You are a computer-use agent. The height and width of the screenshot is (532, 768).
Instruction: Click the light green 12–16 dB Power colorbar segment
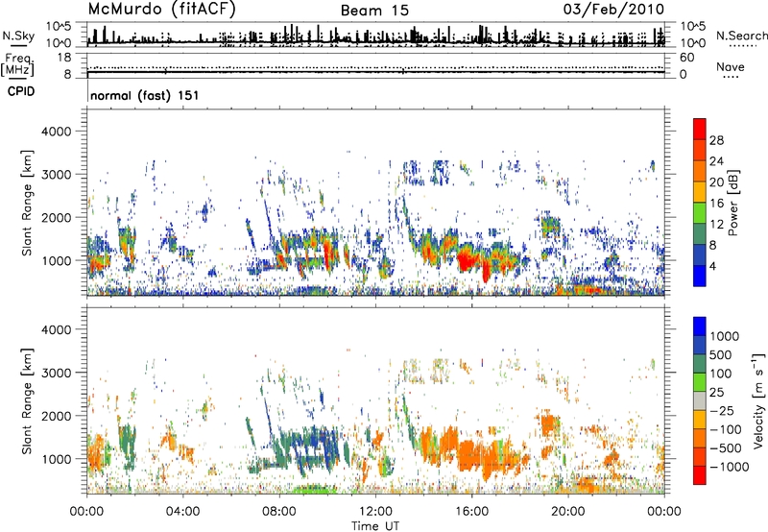[x=700, y=213]
